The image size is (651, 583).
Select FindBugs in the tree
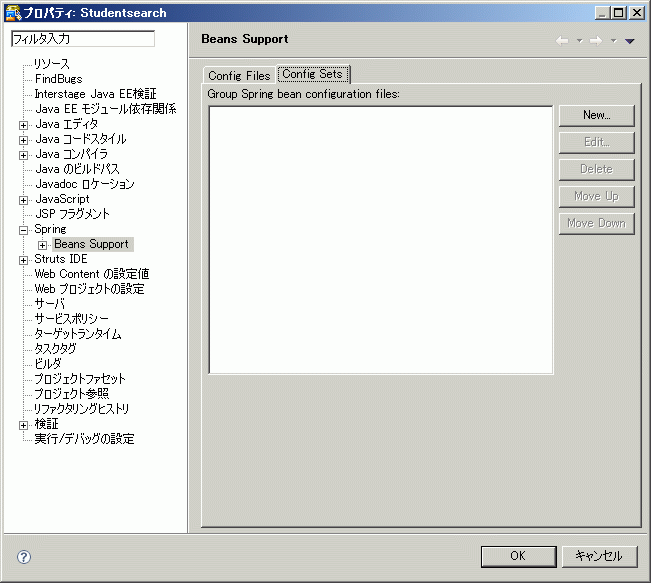tap(59, 79)
